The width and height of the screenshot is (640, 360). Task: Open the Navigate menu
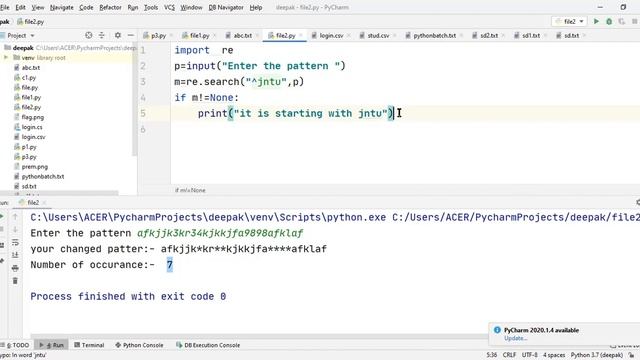click(62, 7)
